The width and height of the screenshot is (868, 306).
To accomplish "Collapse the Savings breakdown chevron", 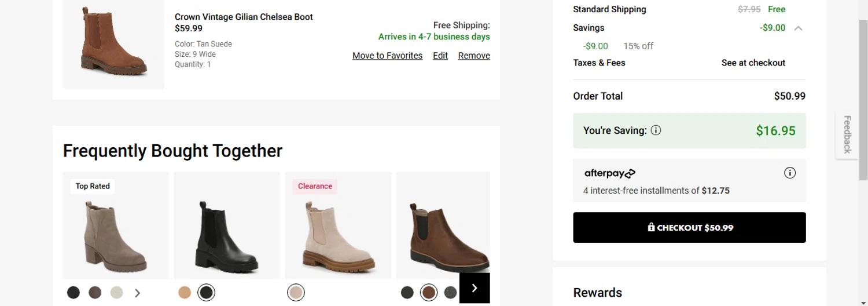I will coord(798,28).
